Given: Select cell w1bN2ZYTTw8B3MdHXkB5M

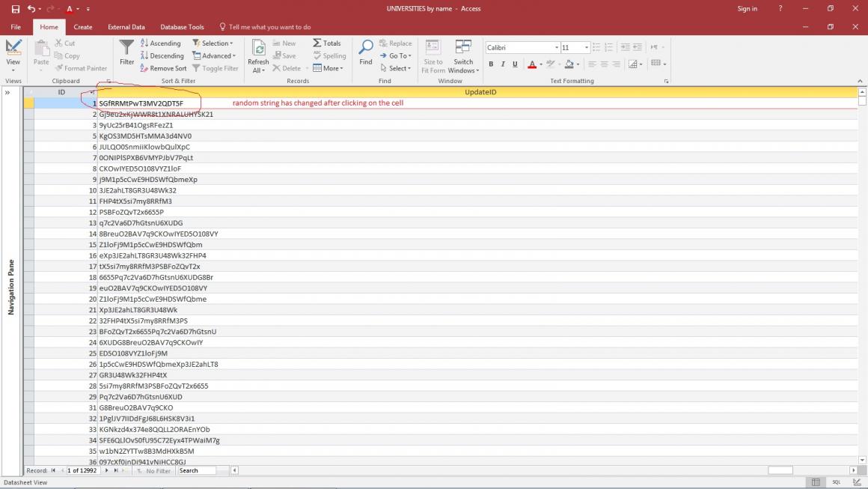Looking at the screenshot, I should click(x=477, y=452).
